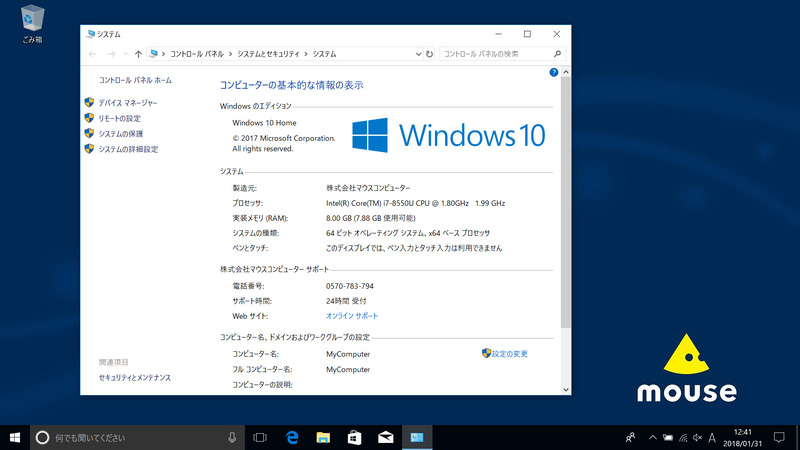
Task: Click the Forward navigation arrow
Action: 111,54
